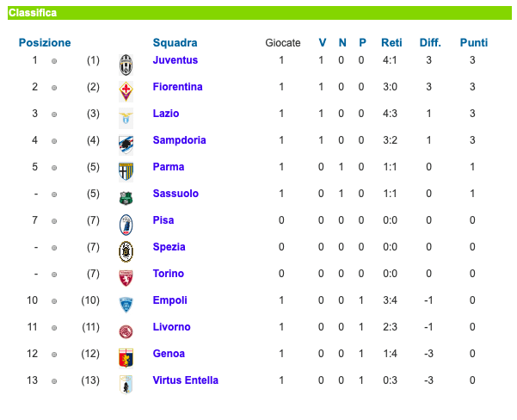
Task: Open the Spezia team link
Action: (169, 247)
